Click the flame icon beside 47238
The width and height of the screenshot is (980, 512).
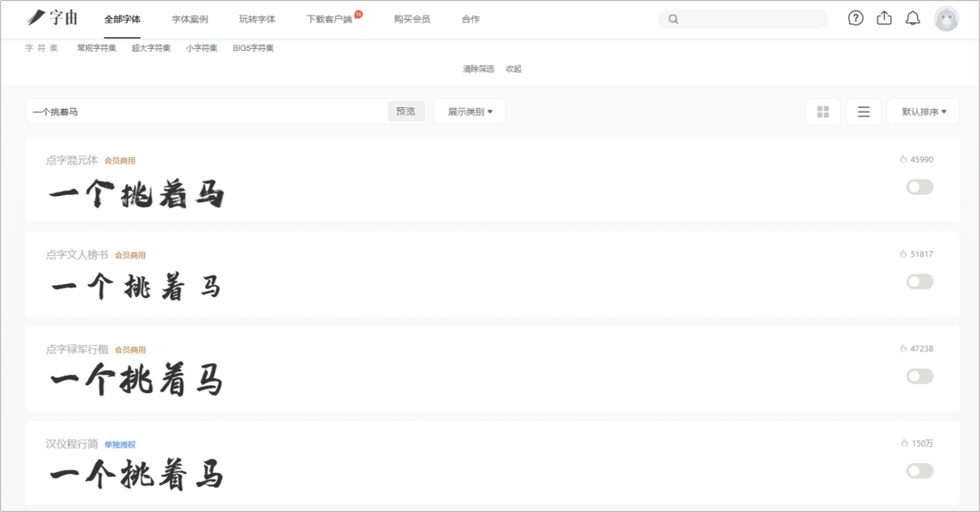click(x=903, y=349)
